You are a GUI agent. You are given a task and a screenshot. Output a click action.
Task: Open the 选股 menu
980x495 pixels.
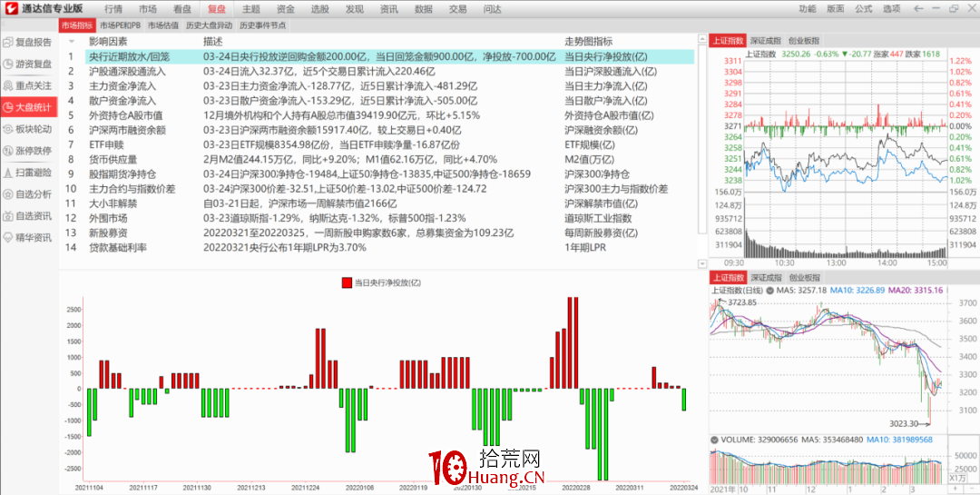point(319,9)
